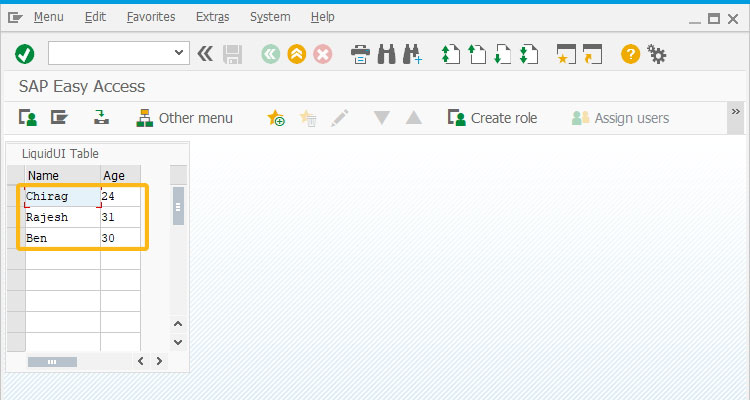The width and height of the screenshot is (750, 400).
Task: Click the Save diskette icon
Action: click(x=232, y=54)
